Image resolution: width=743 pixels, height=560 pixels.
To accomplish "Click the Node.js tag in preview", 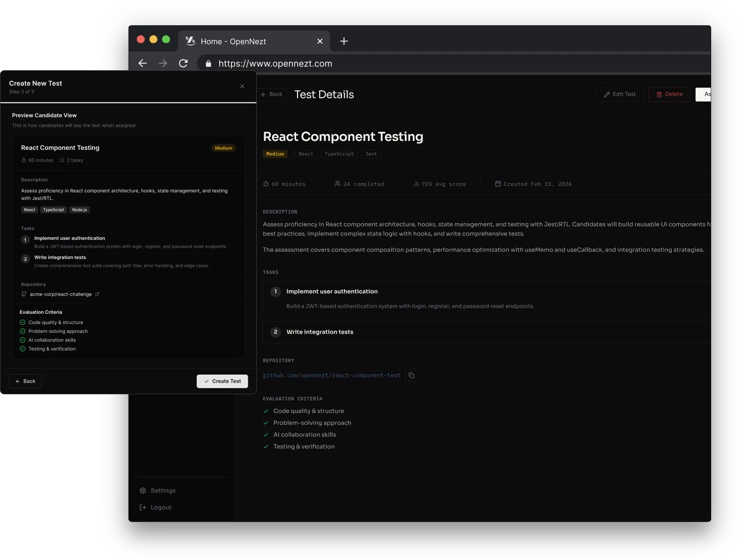I will [x=80, y=210].
